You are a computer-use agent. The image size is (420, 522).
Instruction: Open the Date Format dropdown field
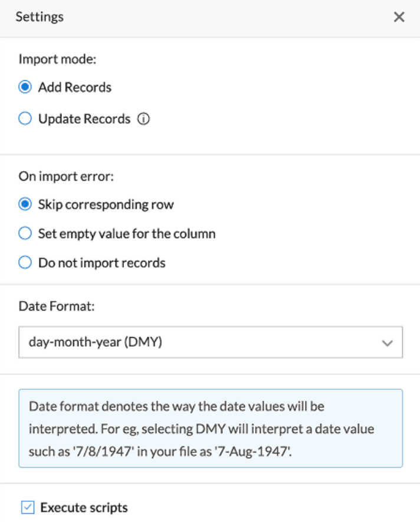point(201,342)
